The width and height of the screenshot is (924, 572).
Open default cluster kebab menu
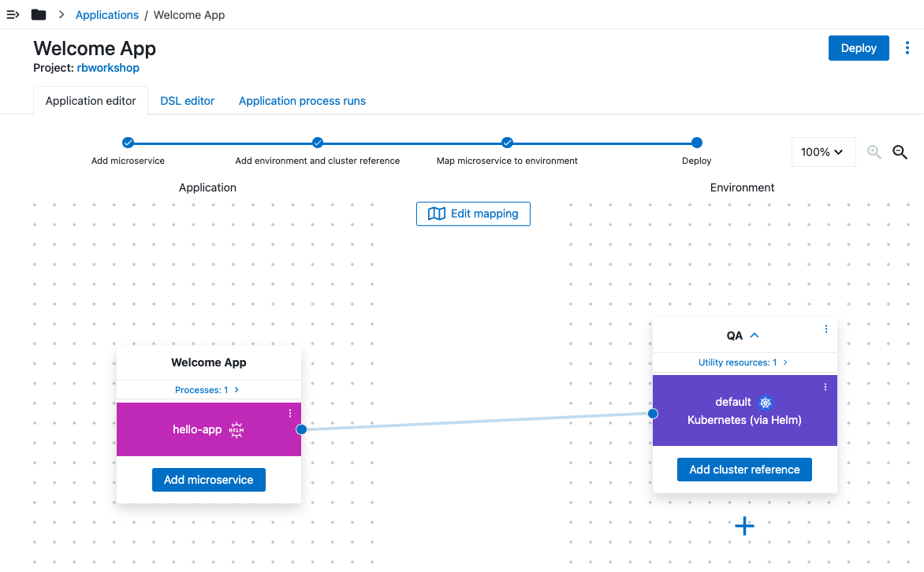tap(825, 387)
